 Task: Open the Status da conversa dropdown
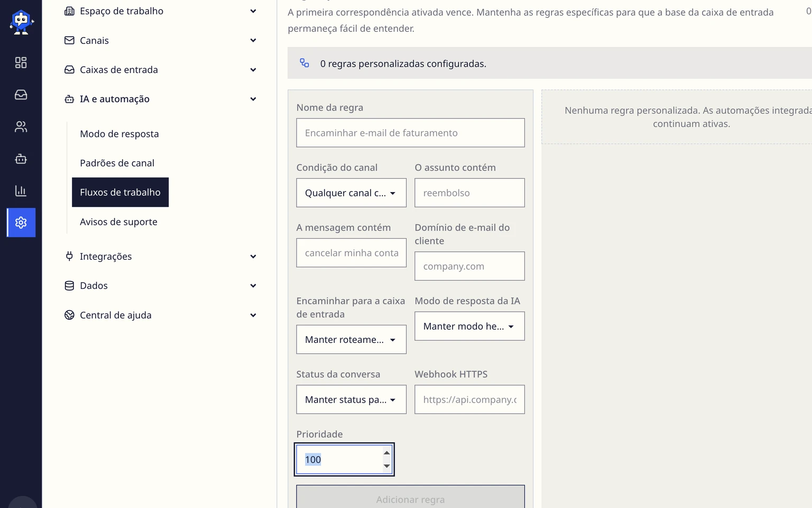(351, 400)
